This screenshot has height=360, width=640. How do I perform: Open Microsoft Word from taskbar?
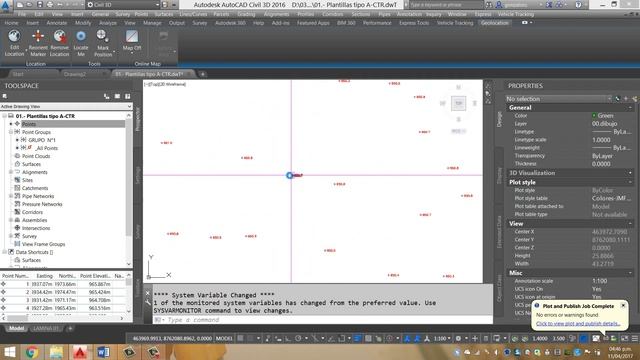tap(104, 352)
